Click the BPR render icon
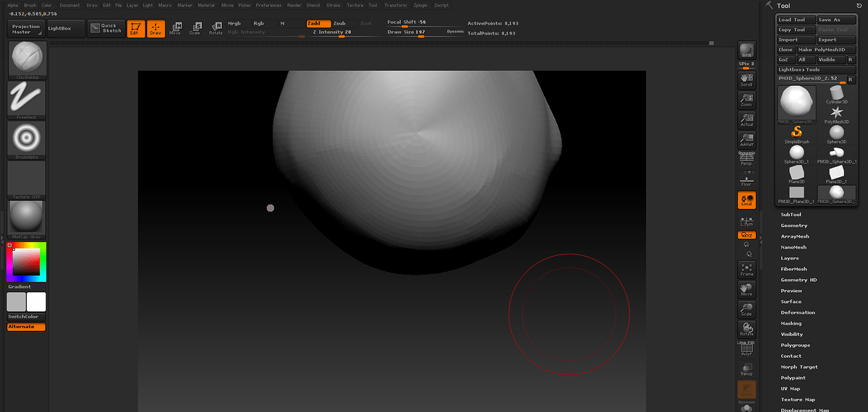This screenshot has width=868, height=412. pos(746,51)
